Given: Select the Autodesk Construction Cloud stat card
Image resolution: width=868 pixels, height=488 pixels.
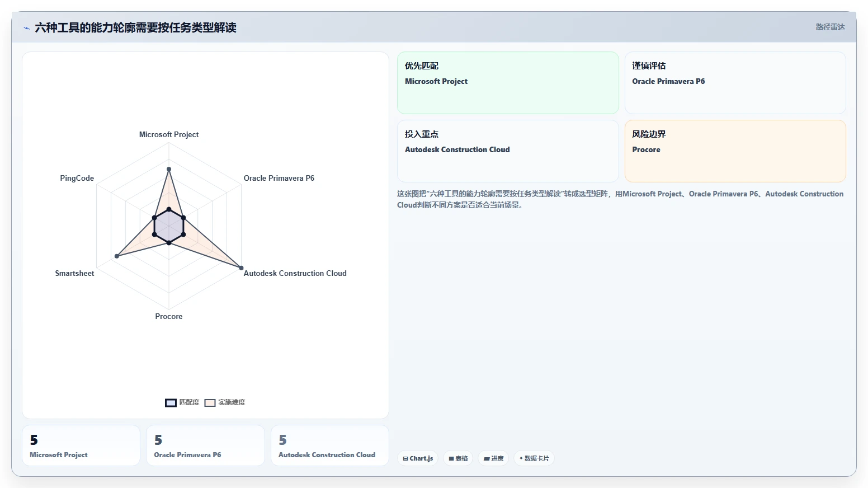Looking at the screenshot, I should pyautogui.click(x=330, y=445).
